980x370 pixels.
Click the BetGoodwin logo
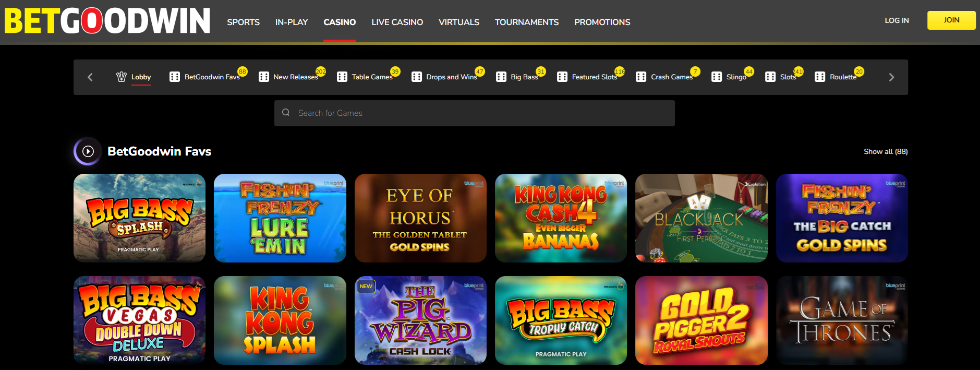pyautogui.click(x=107, y=21)
